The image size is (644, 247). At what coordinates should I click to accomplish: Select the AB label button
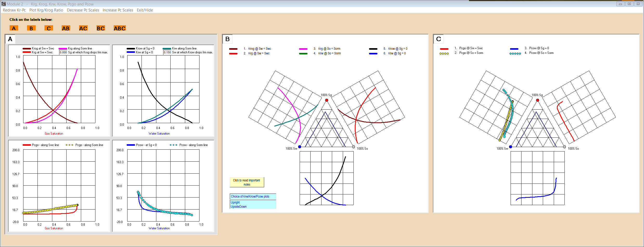click(66, 28)
